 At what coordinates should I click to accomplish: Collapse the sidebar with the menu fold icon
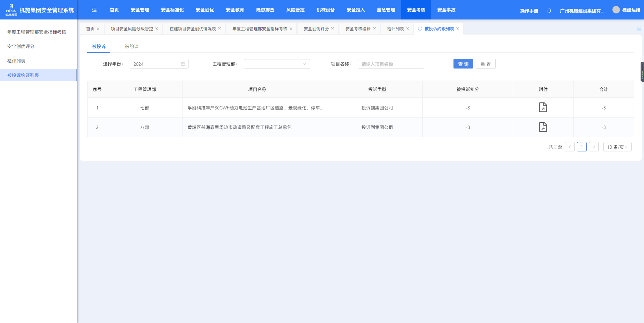[94, 10]
